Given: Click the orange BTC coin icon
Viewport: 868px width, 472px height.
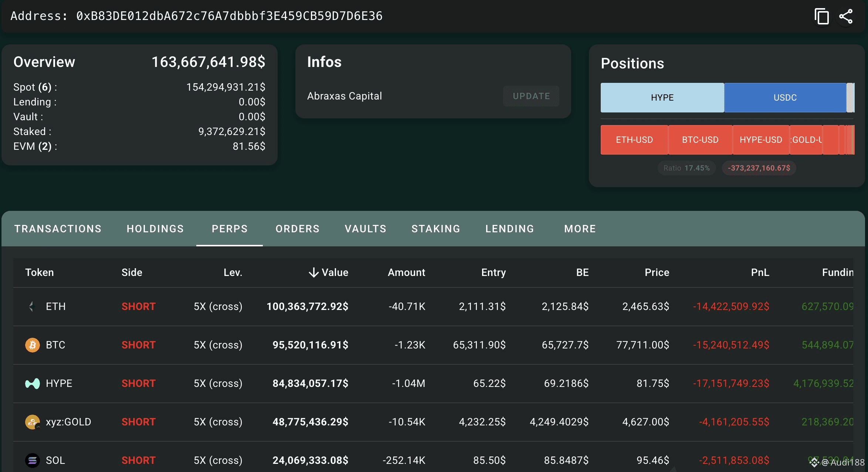Looking at the screenshot, I should [32, 345].
